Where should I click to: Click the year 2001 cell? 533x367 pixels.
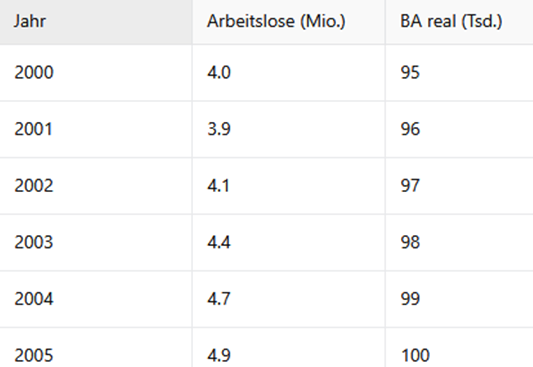coord(96,129)
